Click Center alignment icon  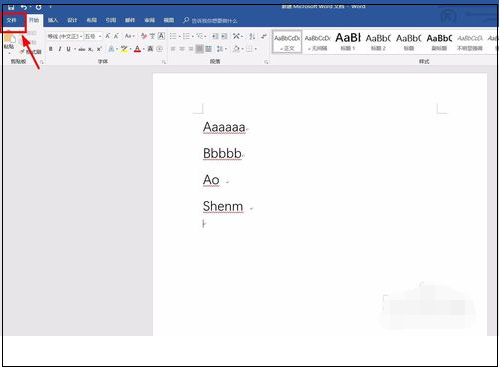tap(182, 49)
